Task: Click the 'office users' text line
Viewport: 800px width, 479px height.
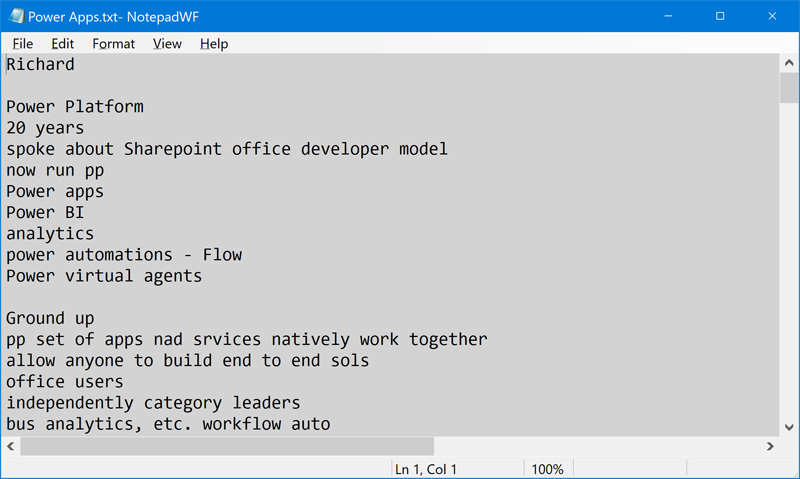Action: click(x=65, y=382)
